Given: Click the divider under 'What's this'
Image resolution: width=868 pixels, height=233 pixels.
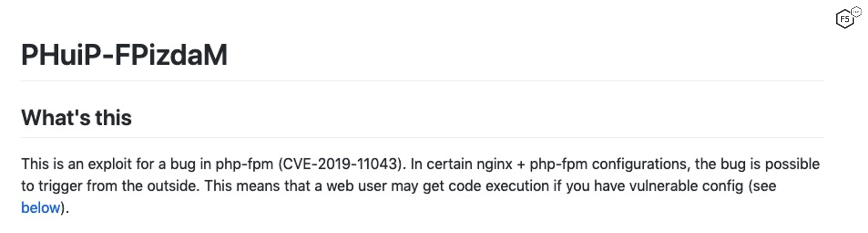Looking at the screenshot, I should tap(422, 138).
